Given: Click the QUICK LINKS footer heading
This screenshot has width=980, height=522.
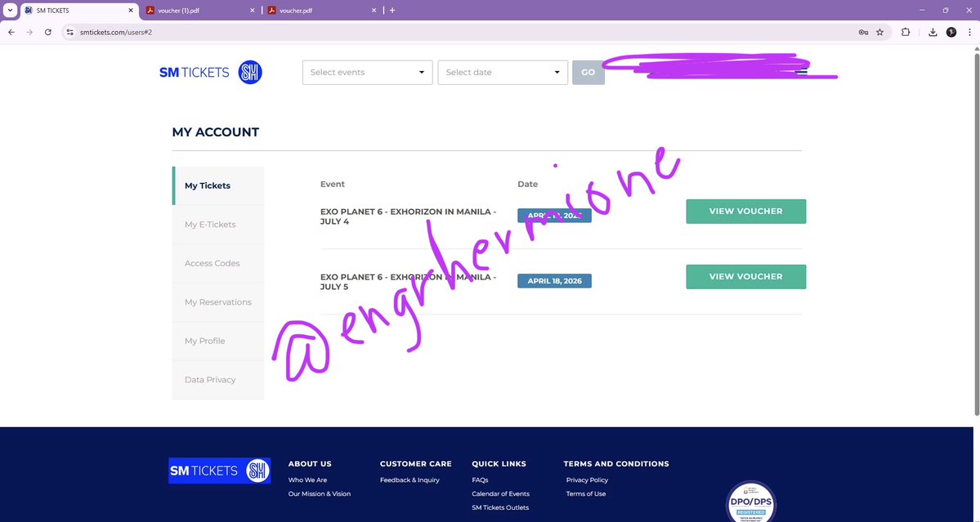Looking at the screenshot, I should 499,464.
